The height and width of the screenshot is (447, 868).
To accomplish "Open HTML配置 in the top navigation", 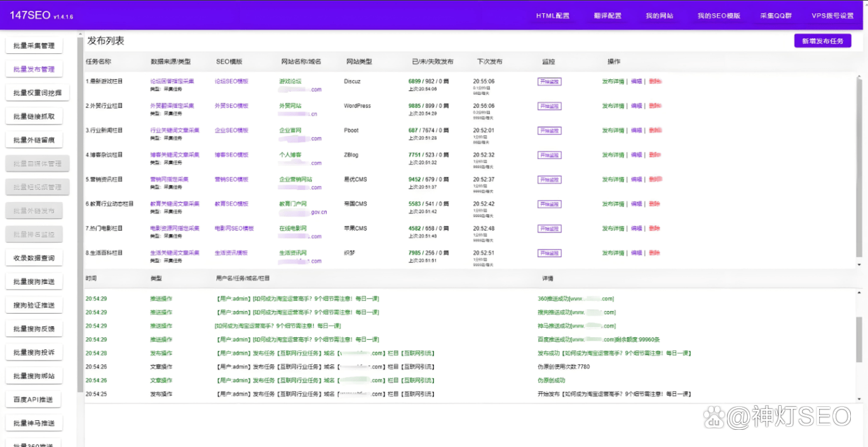I will click(x=552, y=16).
